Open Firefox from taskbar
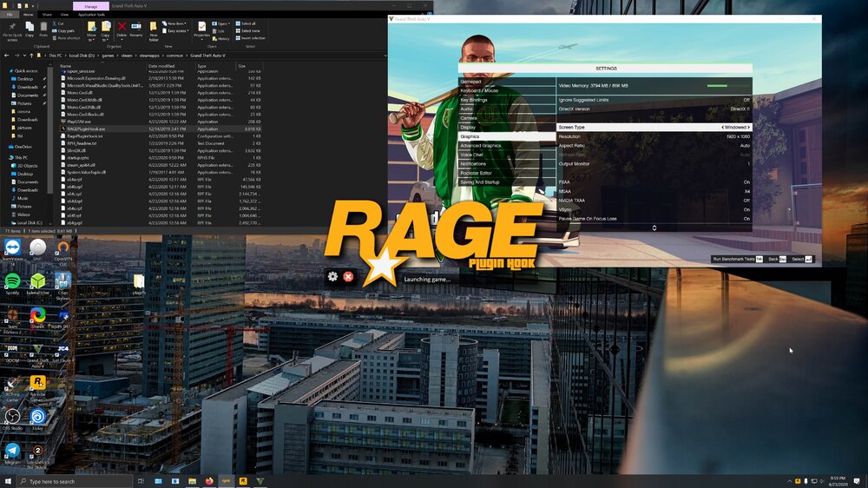The height and width of the screenshot is (488, 868). (208, 481)
